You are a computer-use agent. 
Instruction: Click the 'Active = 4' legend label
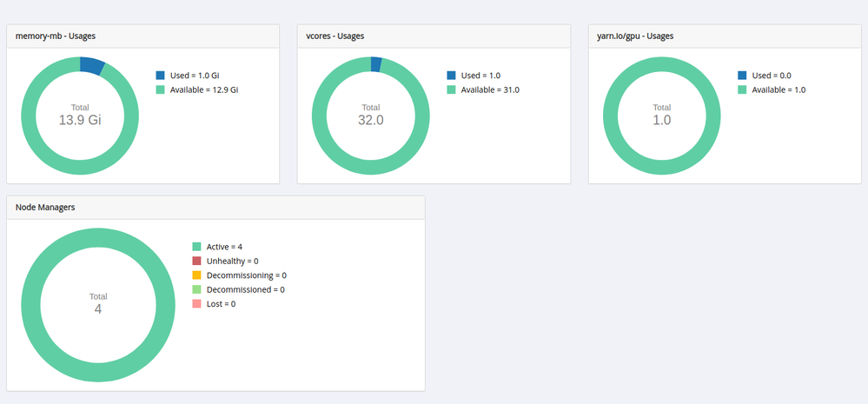coord(224,247)
